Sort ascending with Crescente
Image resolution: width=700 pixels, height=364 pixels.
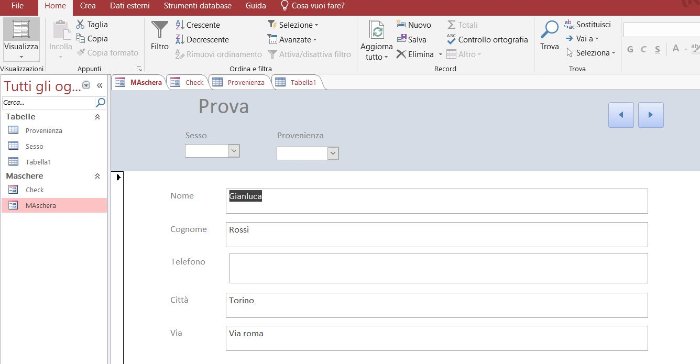(x=198, y=25)
